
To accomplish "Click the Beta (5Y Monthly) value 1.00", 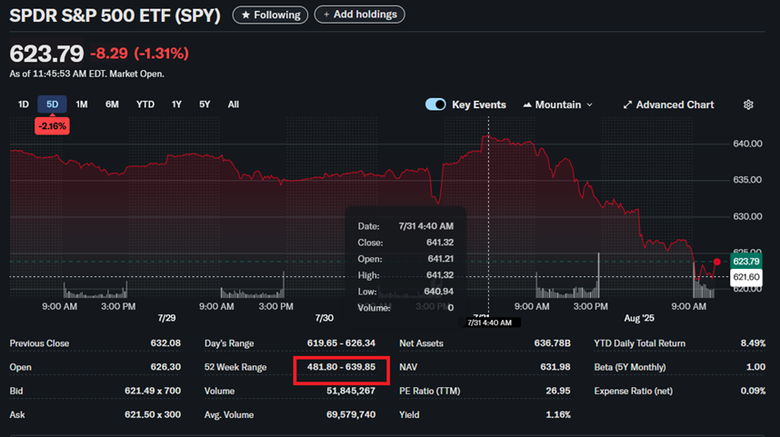I will click(756, 367).
